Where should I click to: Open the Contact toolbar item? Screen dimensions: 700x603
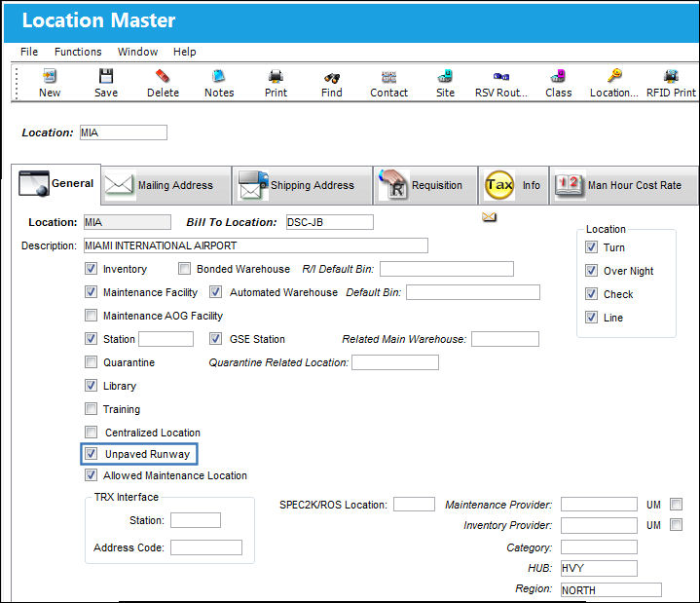click(x=388, y=83)
